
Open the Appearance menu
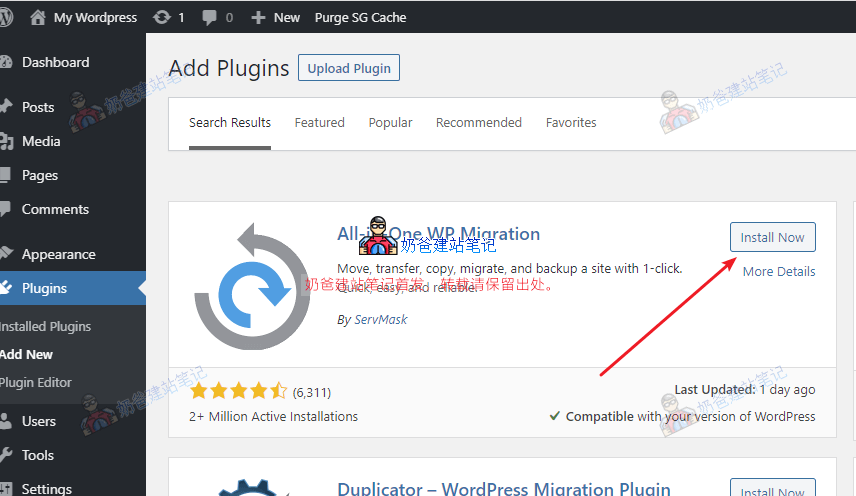pyautogui.click(x=58, y=254)
